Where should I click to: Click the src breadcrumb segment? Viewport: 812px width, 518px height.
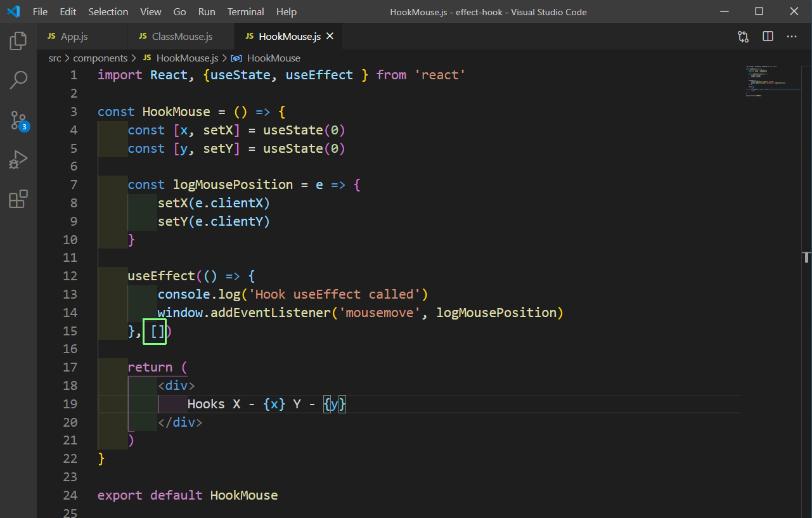(x=55, y=58)
